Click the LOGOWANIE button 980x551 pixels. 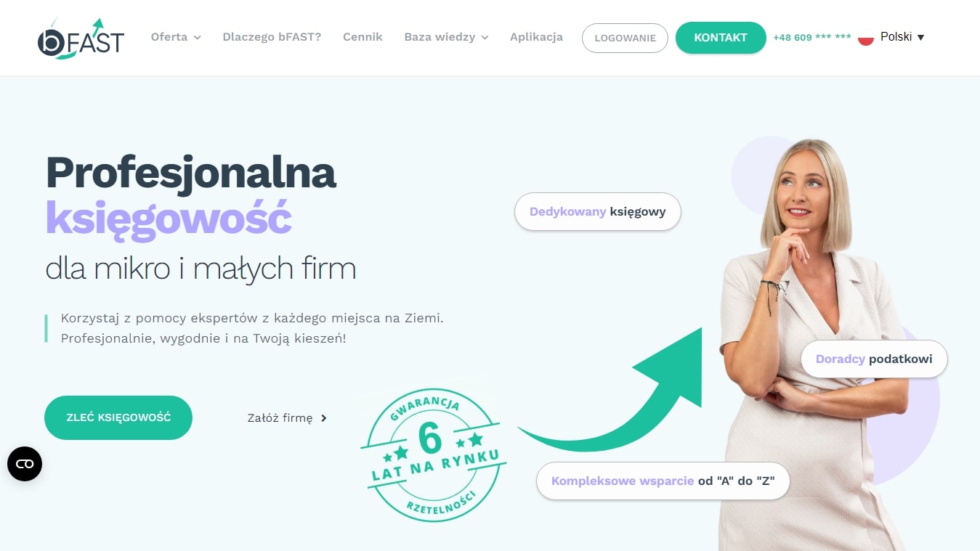625,38
